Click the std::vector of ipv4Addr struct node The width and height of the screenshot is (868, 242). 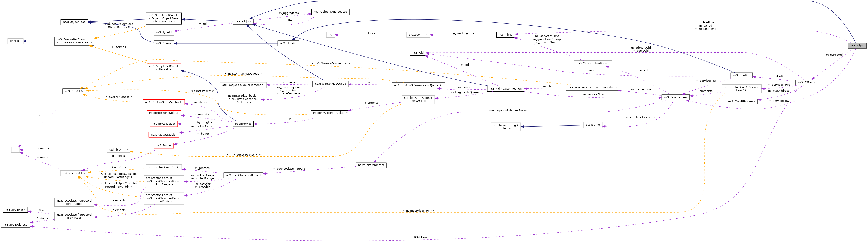coord(164,199)
